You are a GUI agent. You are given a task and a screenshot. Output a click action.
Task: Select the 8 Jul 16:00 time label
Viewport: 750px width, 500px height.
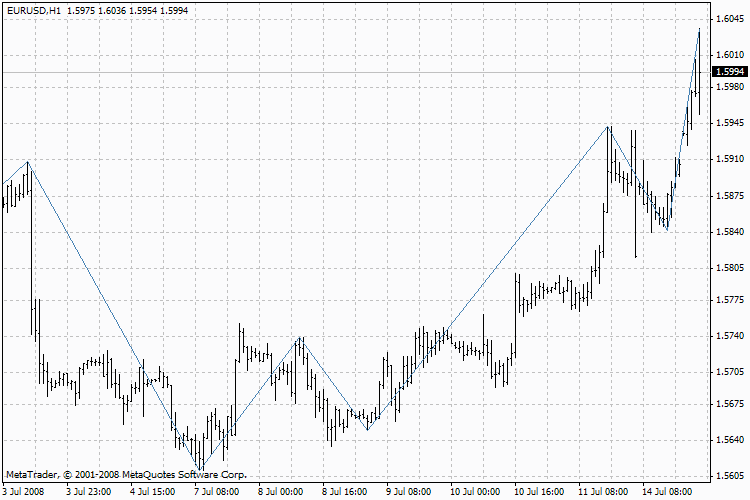345,491
